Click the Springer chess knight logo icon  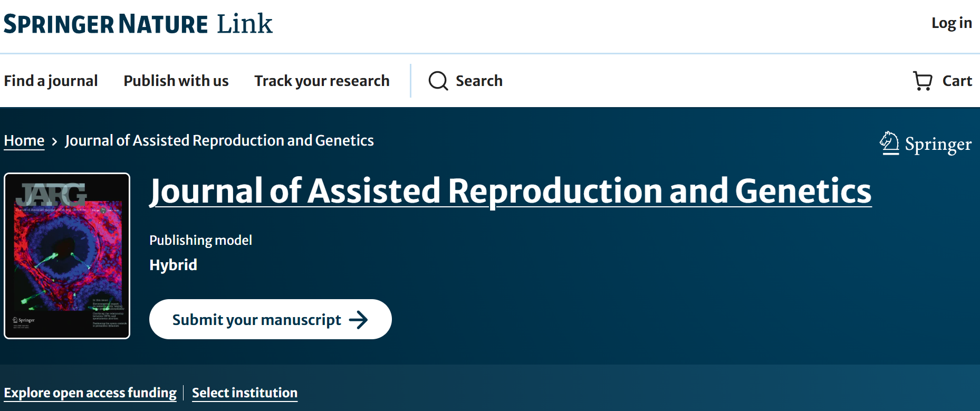889,143
